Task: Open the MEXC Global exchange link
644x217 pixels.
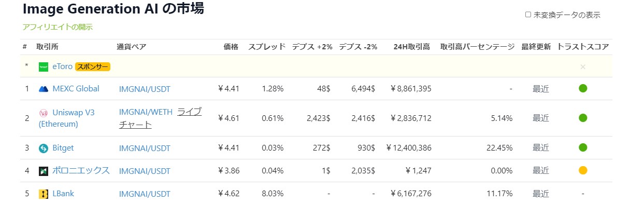Action: (76, 89)
